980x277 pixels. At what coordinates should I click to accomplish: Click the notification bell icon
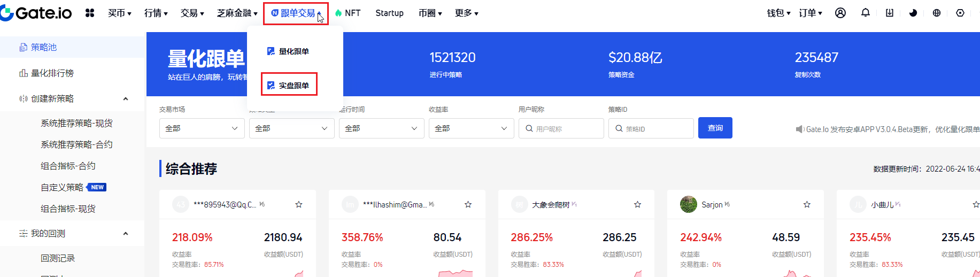click(865, 13)
